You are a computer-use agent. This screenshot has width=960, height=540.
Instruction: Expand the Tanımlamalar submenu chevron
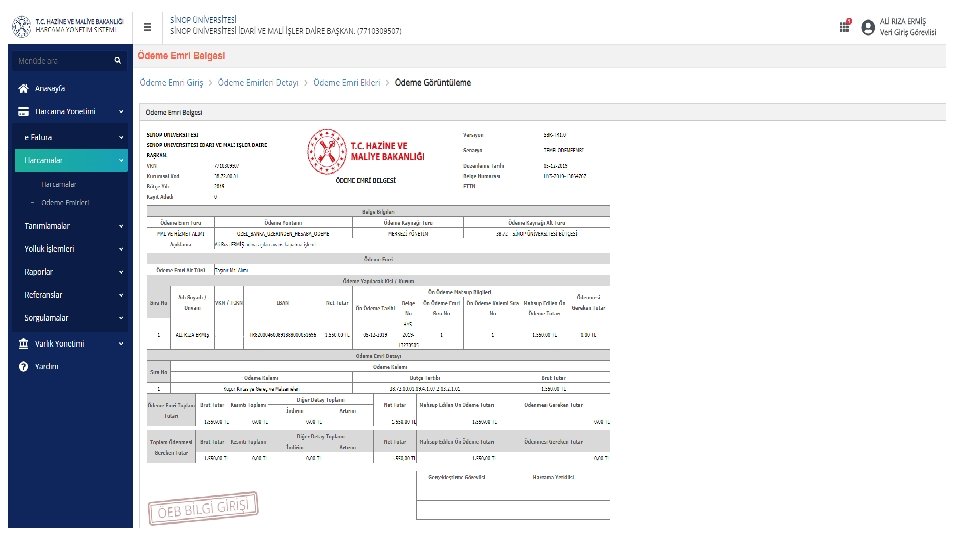coord(121,226)
